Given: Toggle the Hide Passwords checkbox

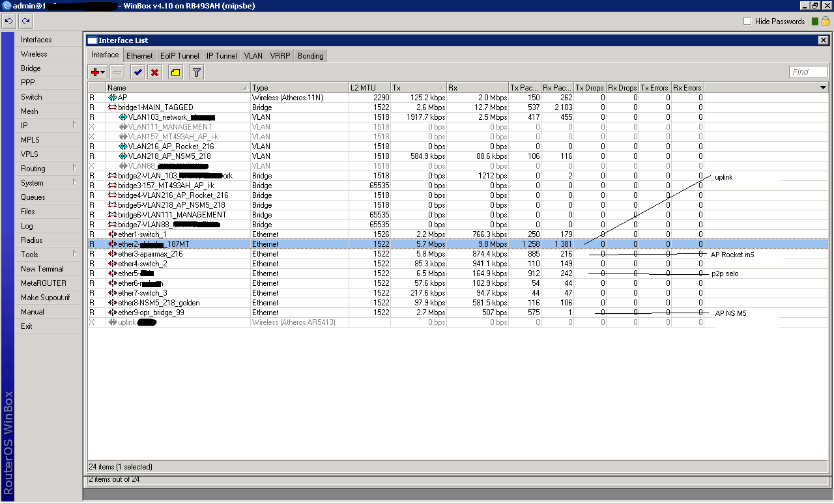Looking at the screenshot, I should click(x=747, y=21).
